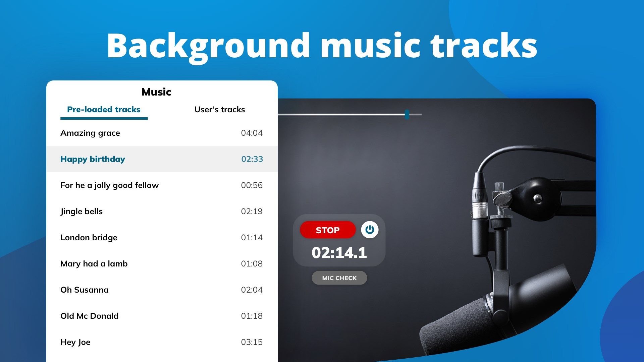The image size is (644, 362).
Task: Open the Pre-loaded tracks tab
Action: [104, 110]
